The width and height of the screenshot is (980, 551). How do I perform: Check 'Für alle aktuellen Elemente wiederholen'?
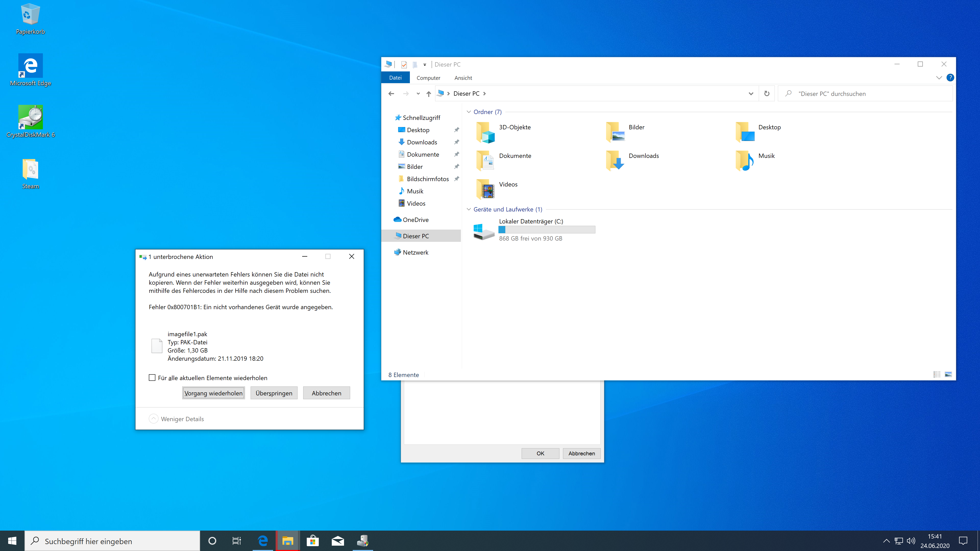152,378
